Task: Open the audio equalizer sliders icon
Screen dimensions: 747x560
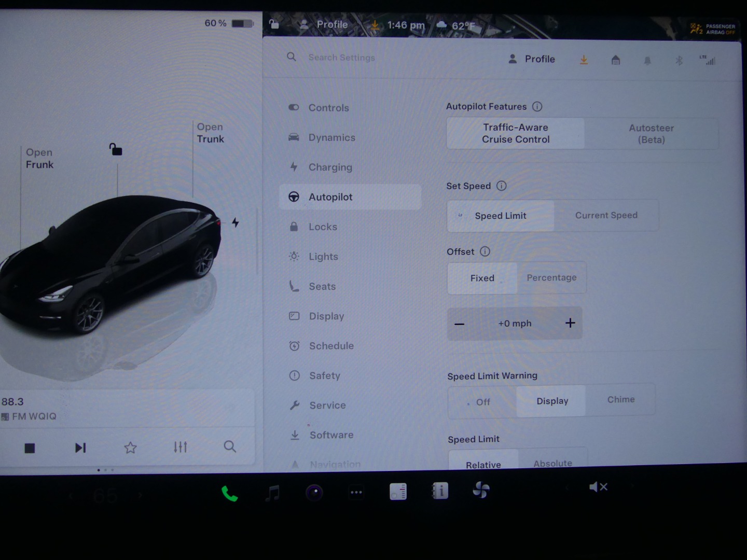Action: [180, 447]
